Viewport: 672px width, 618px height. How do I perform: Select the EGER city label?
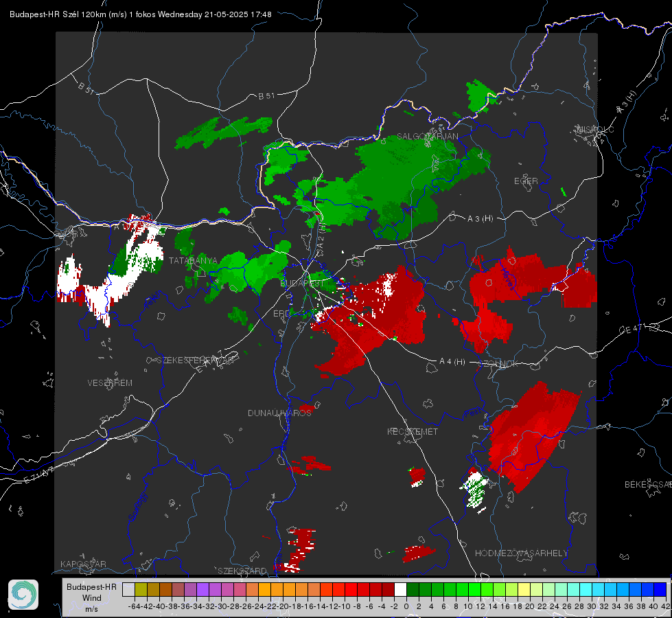click(x=526, y=181)
